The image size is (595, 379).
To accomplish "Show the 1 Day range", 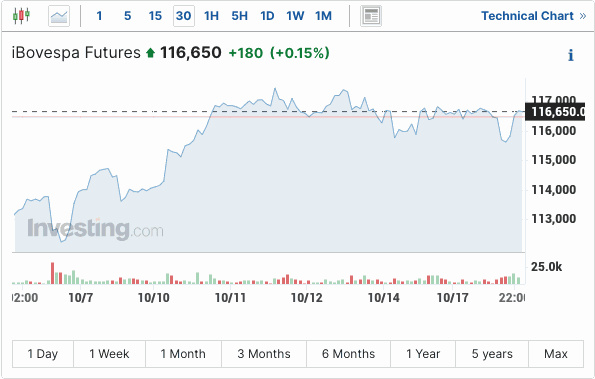I will click(43, 354).
